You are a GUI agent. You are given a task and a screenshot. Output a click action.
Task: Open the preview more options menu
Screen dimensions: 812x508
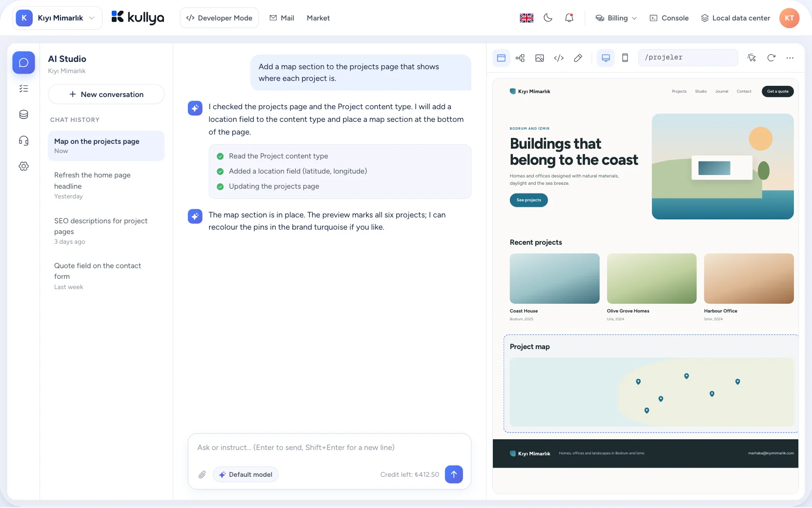[x=790, y=58]
